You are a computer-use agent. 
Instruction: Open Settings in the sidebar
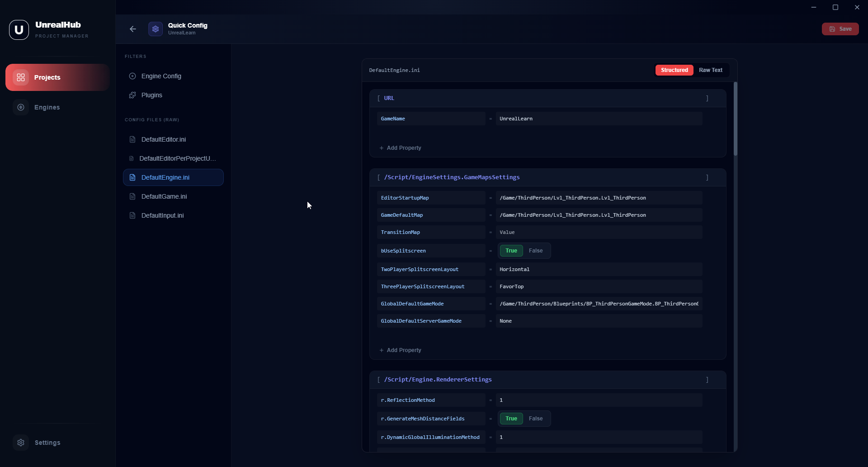coord(57,443)
